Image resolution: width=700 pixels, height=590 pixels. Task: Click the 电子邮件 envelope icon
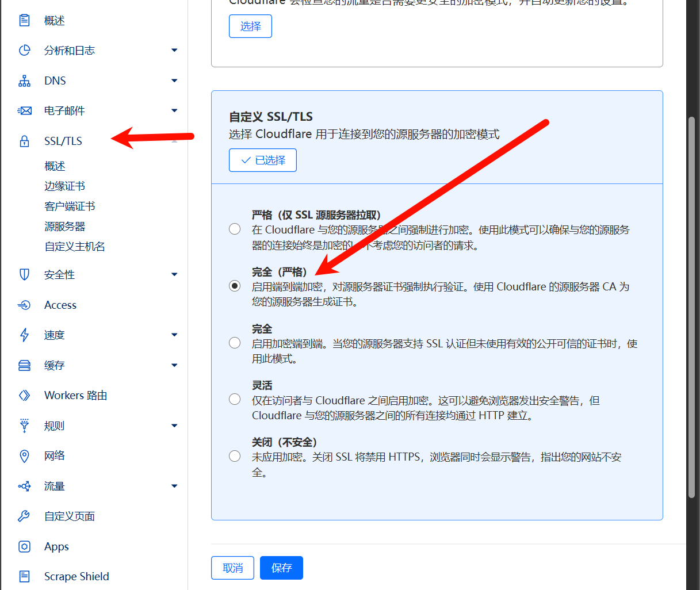24,111
